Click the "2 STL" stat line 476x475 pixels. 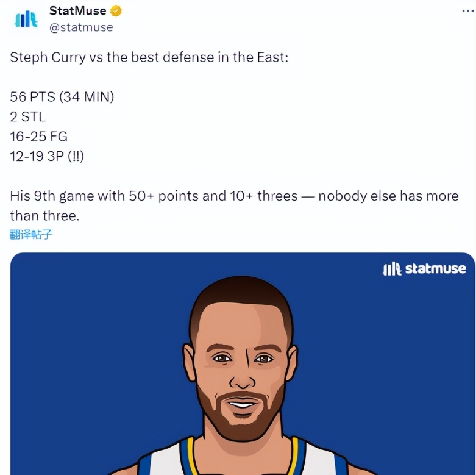click(27, 116)
